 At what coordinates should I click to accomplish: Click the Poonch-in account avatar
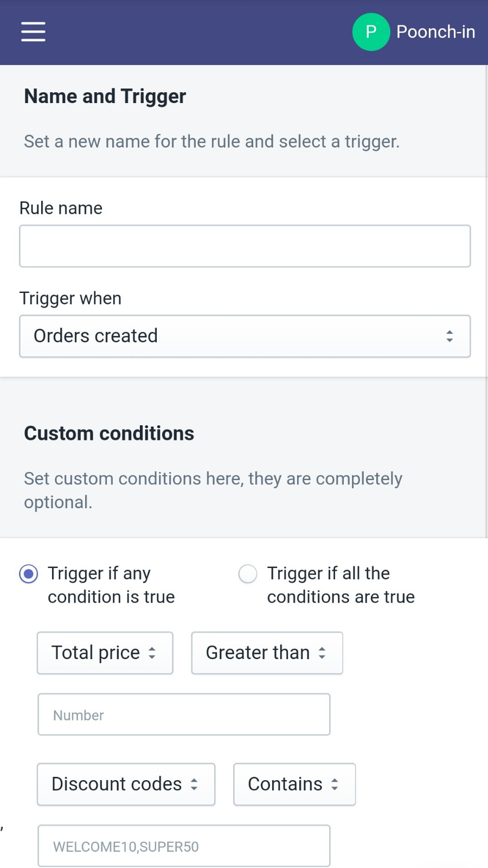pyautogui.click(x=371, y=32)
